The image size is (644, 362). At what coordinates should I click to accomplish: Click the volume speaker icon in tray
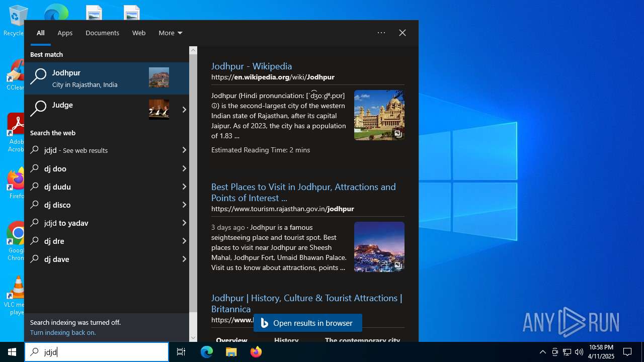[579, 352]
